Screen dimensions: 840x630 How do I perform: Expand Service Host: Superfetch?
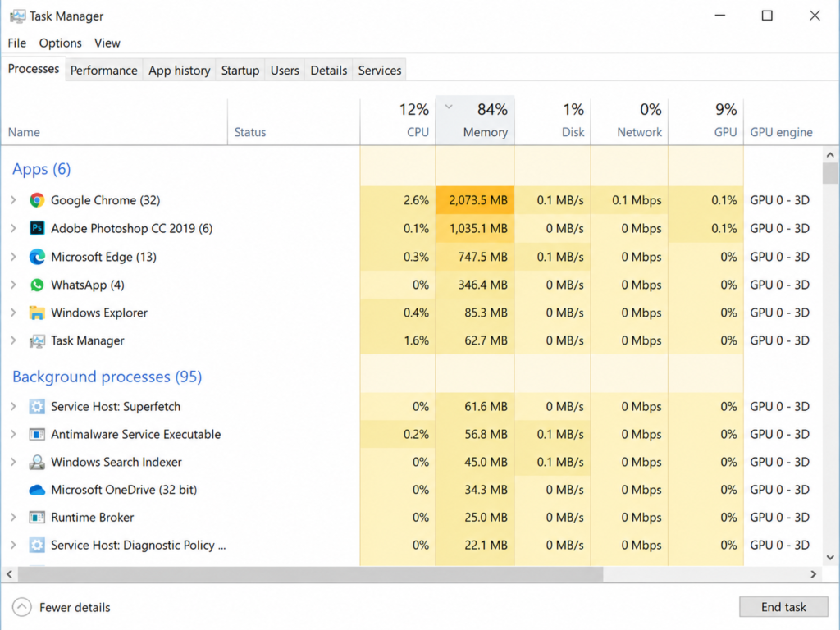point(13,407)
